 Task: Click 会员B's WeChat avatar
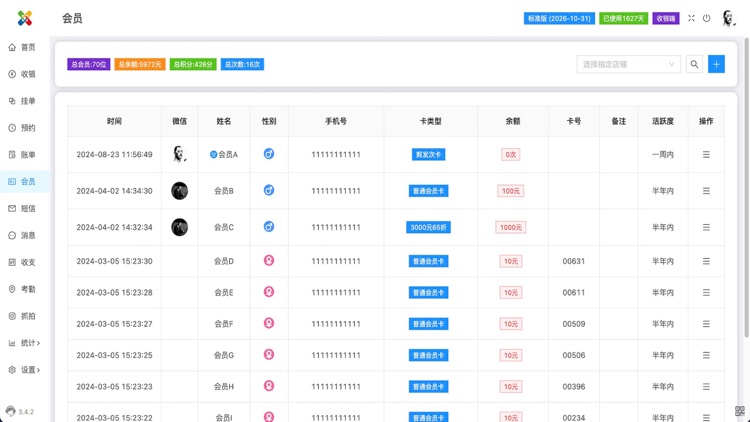179,191
